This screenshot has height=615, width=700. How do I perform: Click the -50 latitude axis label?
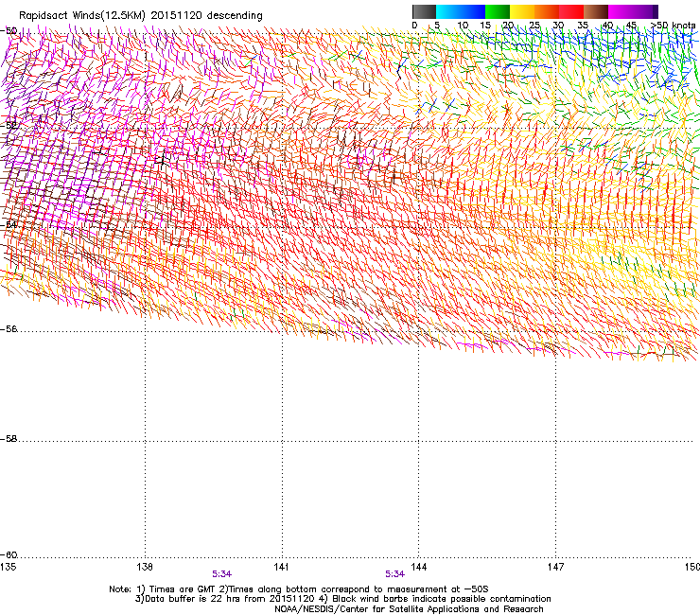click(x=9, y=31)
